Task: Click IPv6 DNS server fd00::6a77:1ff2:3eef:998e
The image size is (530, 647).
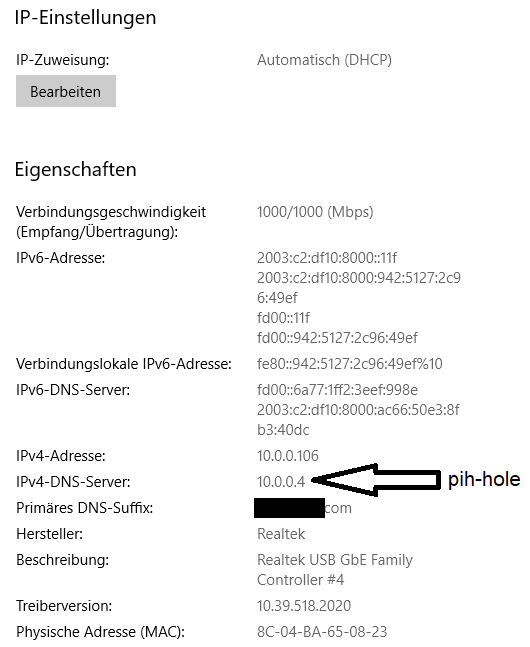Action: pos(337,390)
